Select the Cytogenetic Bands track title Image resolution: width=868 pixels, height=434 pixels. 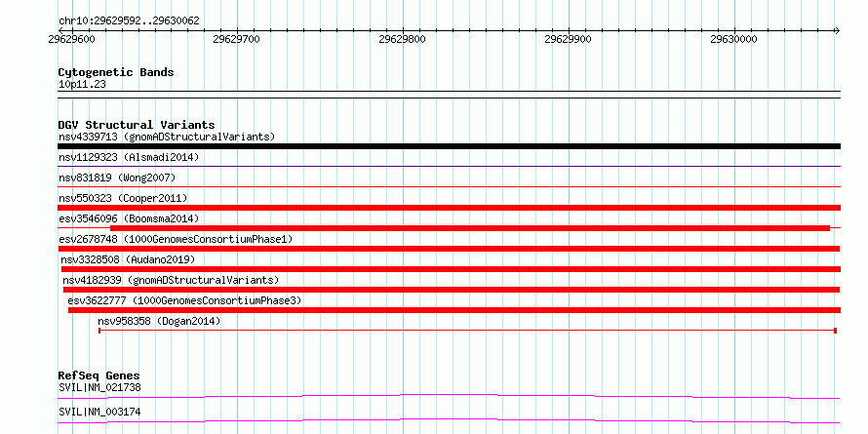[x=116, y=72]
